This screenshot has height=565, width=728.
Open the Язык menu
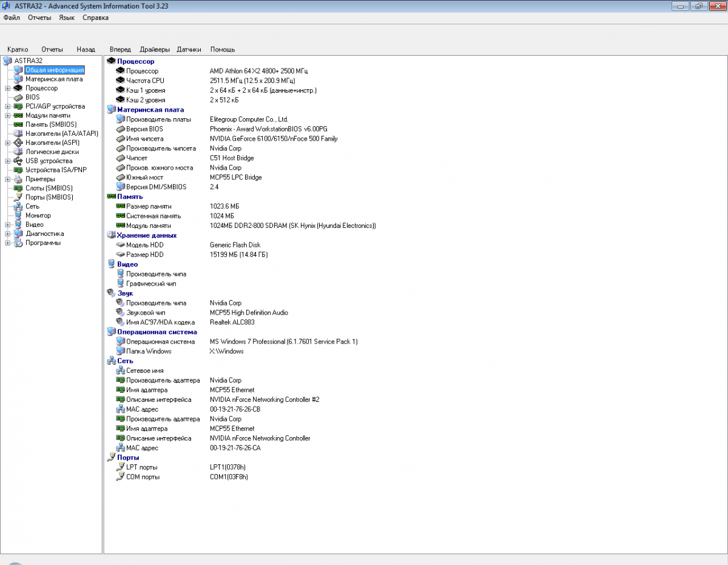point(67,18)
